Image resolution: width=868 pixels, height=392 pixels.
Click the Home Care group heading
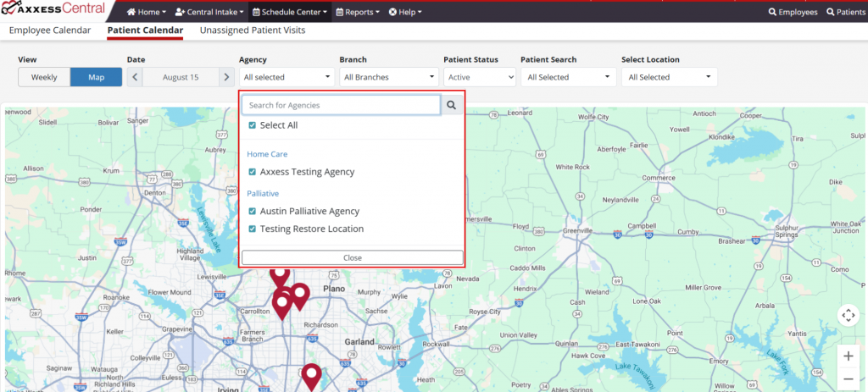pyautogui.click(x=267, y=154)
